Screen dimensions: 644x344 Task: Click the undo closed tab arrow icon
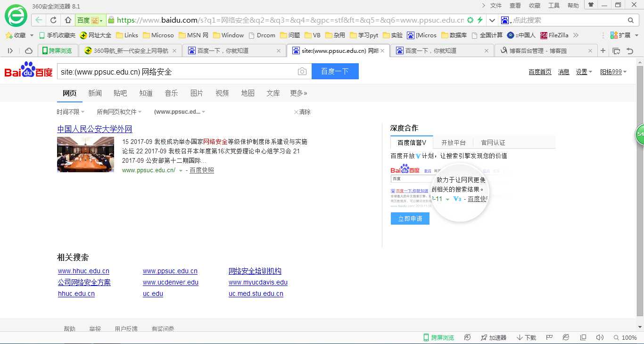(629, 50)
